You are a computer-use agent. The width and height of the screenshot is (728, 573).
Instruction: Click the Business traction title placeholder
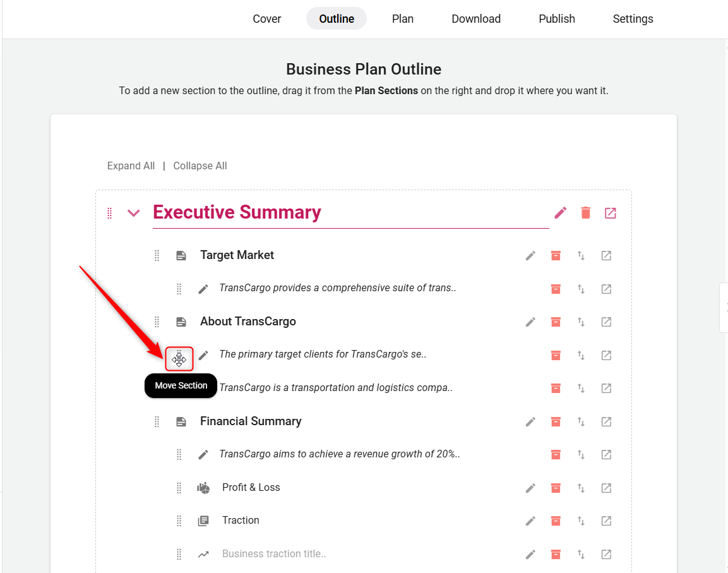[x=274, y=554]
